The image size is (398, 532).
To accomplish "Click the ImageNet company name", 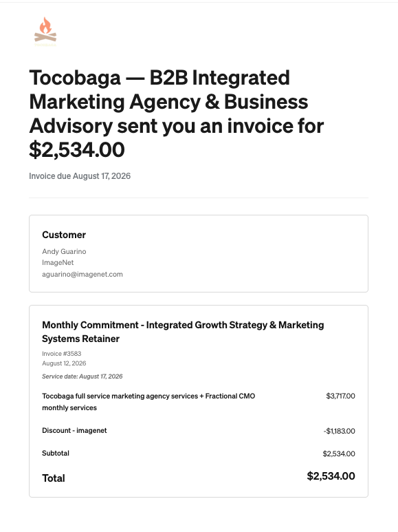I will [58, 263].
